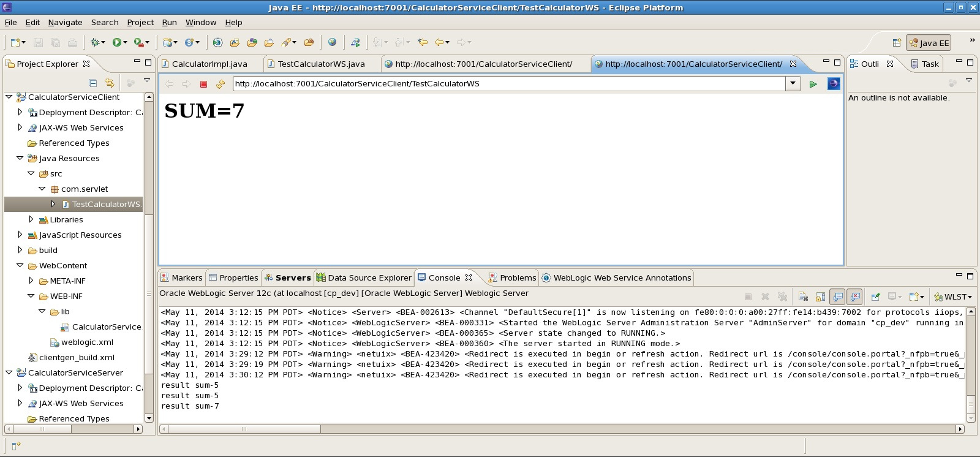Expand the Libraries node
The height and width of the screenshot is (457, 980).
31,219
